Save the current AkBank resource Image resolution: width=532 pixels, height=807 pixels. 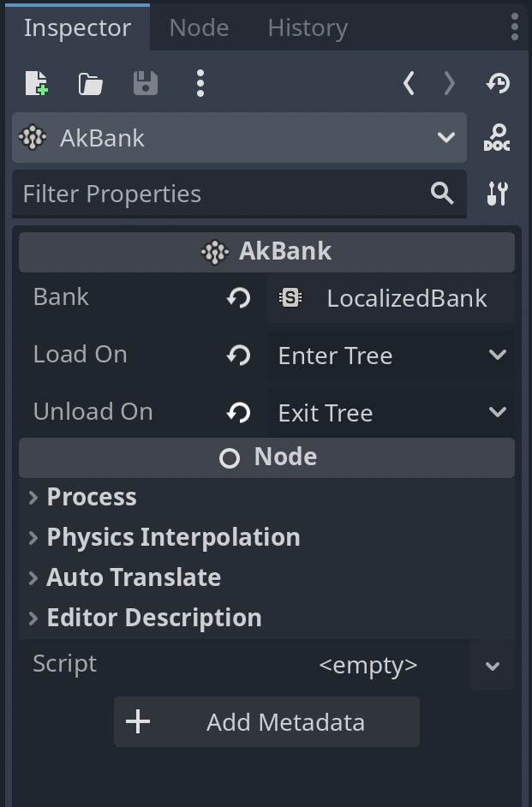[x=146, y=83]
